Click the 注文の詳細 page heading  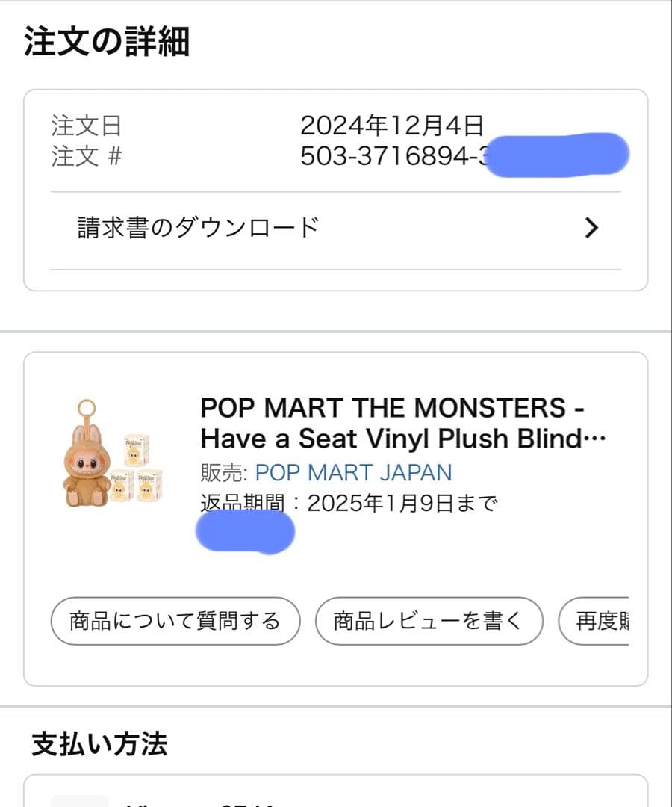[107, 42]
